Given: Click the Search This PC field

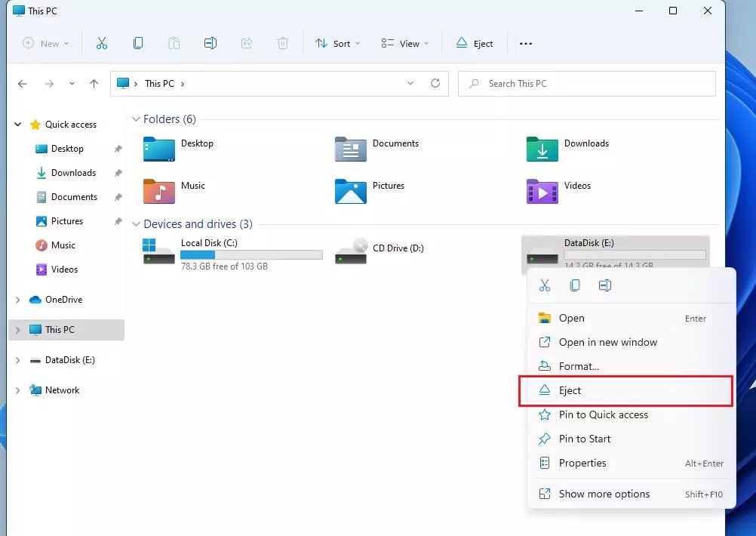Looking at the screenshot, I should click(x=586, y=84).
